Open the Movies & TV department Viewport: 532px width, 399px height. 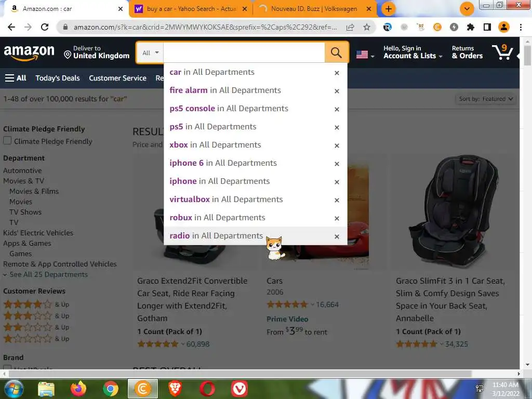click(23, 181)
